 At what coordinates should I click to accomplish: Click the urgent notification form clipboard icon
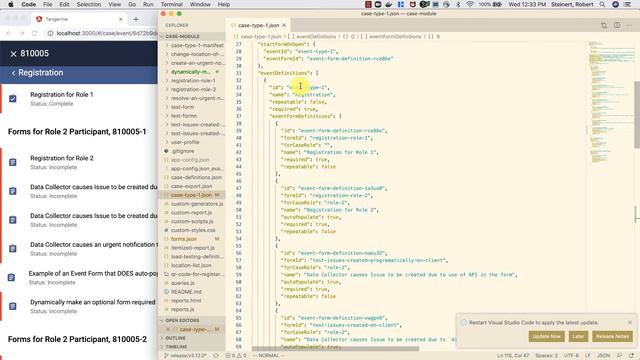click(x=13, y=249)
